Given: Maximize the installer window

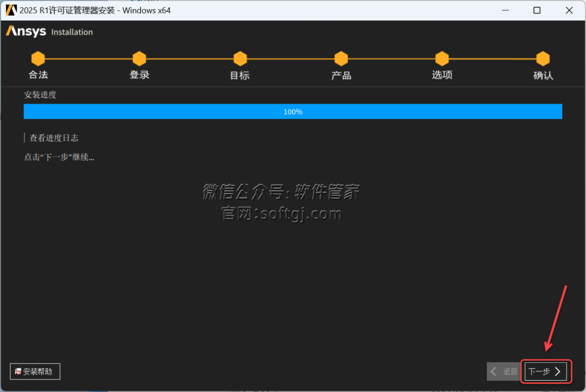Looking at the screenshot, I should click(x=537, y=10).
